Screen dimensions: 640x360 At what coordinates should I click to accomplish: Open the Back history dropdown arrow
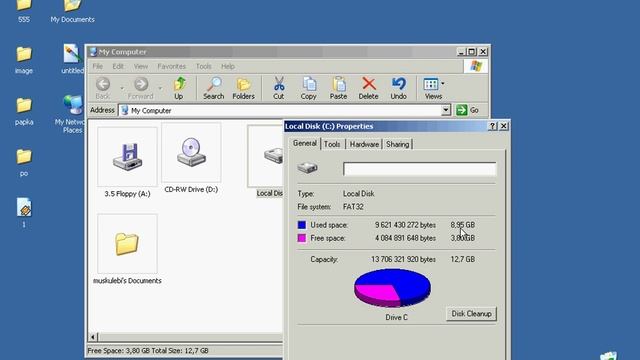tap(122, 88)
